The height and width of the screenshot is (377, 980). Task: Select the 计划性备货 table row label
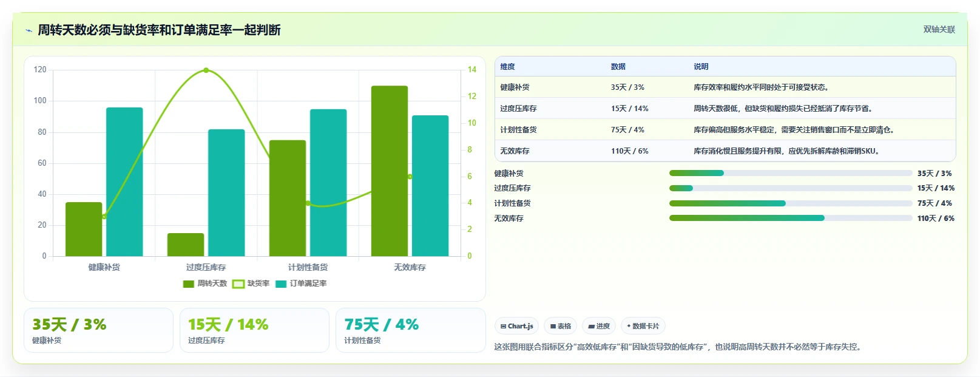(x=518, y=130)
